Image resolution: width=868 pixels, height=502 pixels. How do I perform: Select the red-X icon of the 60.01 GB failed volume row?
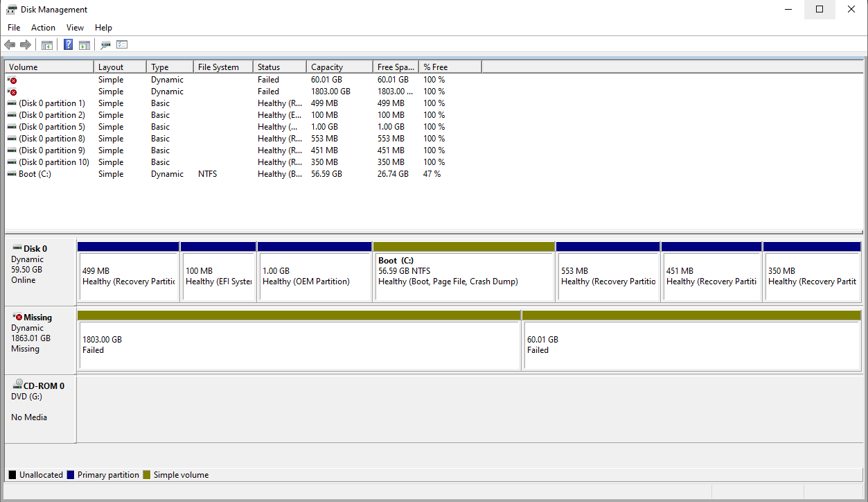pos(12,80)
